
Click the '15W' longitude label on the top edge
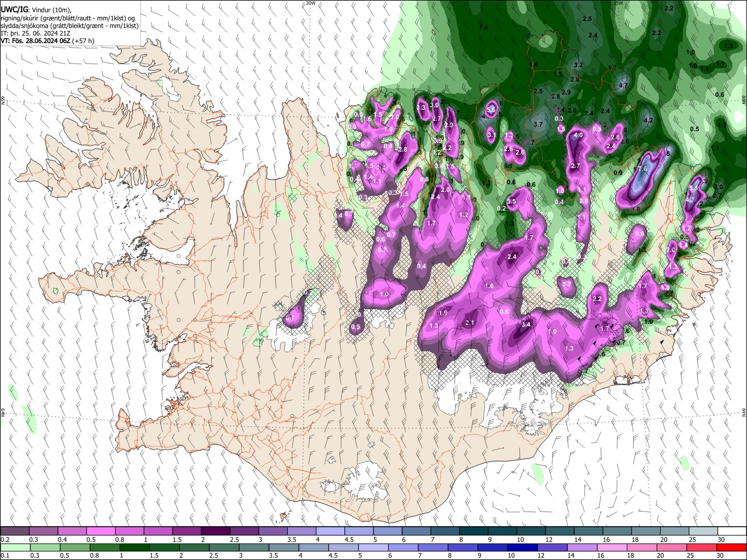point(619,3)
